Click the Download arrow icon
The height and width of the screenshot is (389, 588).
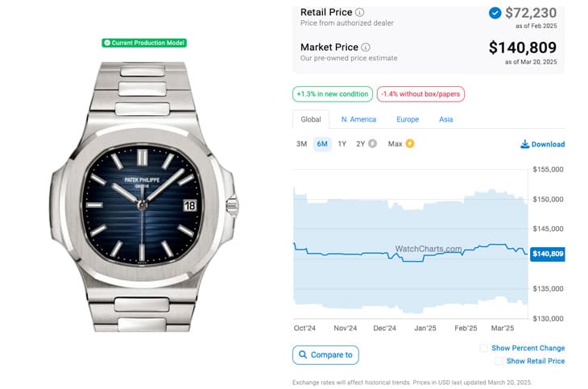click(x=525, y=144)
